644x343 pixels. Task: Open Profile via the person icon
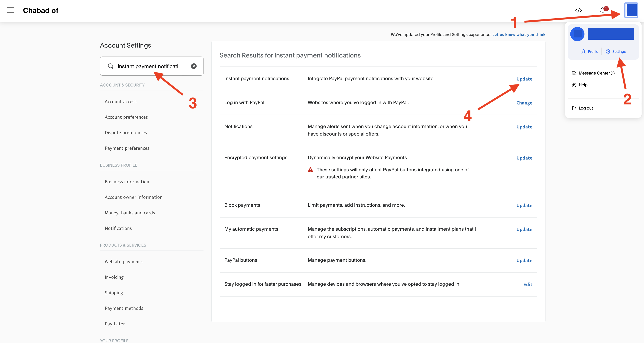click(583, 51)
